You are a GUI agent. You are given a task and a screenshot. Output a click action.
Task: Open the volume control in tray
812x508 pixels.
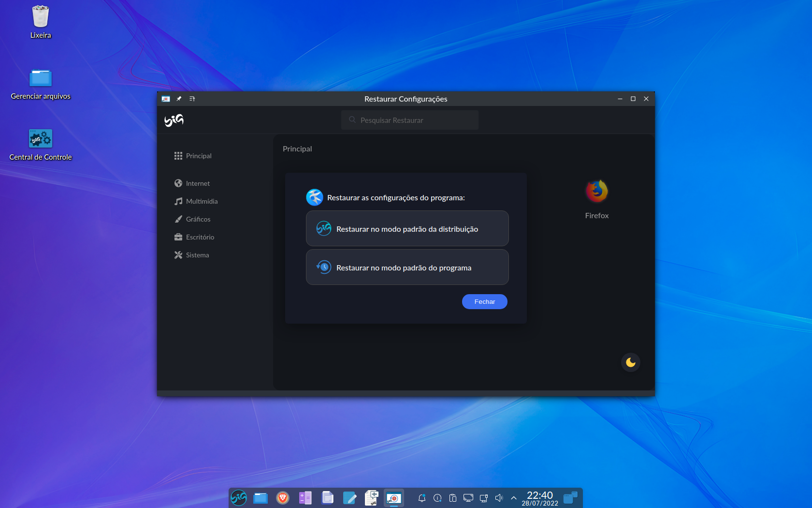(499, 498)
